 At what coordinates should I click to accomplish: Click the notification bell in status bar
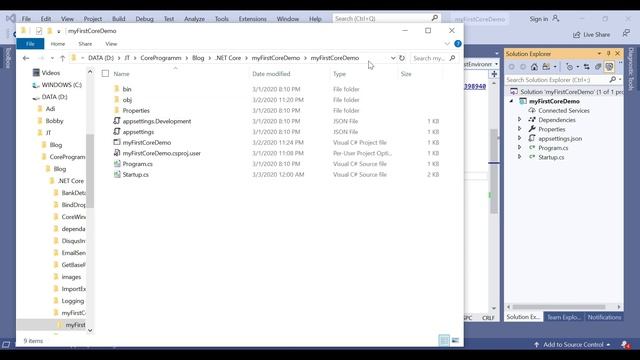(x=625, y=345)
